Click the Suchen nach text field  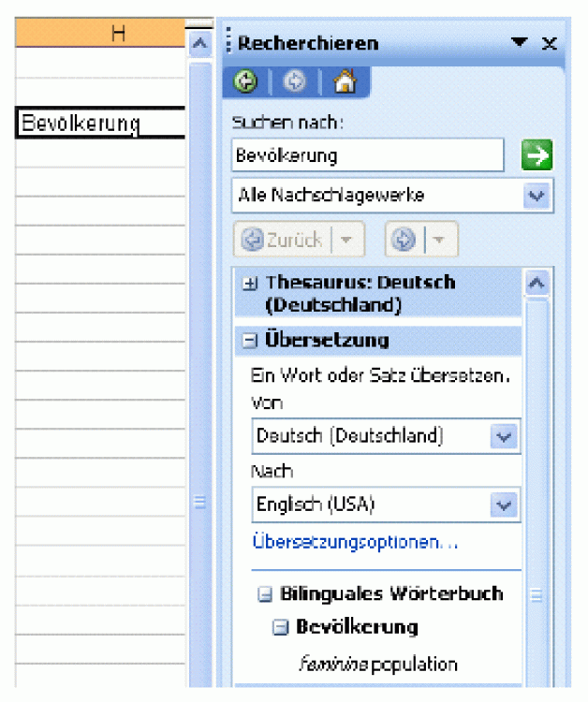pos(367,155)
